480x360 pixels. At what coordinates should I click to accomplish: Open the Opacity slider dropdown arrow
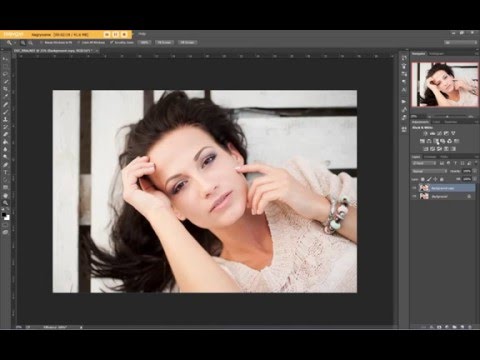tap(475, 171)
